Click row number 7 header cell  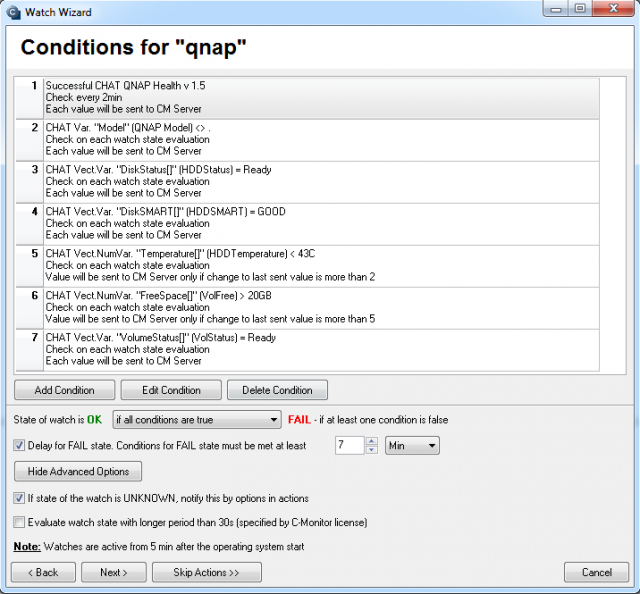[29, 350]
